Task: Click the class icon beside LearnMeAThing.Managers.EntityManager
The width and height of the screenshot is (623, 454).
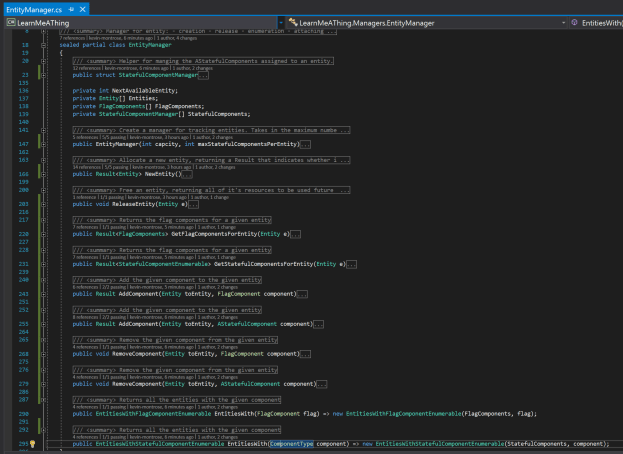Action: 292,21
